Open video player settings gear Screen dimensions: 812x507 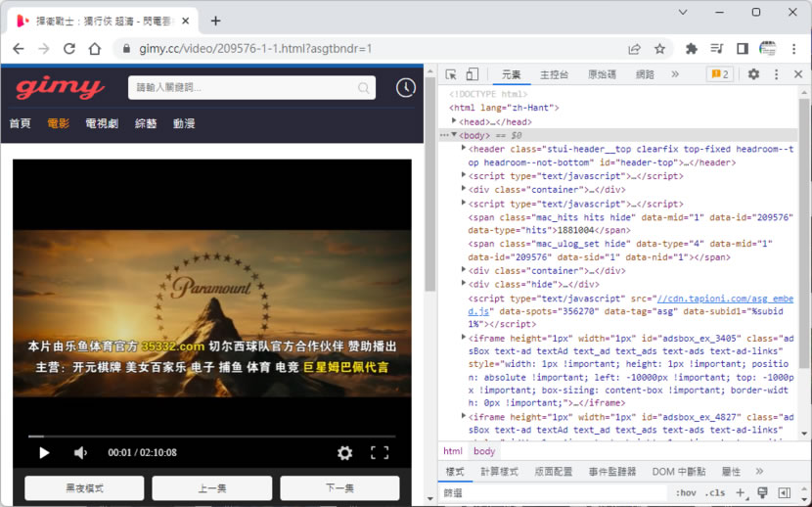coord(345,453)
